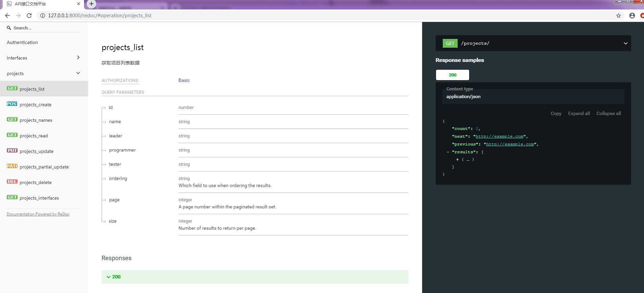Click the GET badge of projects_list

pyautogui.click(x=12, y=88)
